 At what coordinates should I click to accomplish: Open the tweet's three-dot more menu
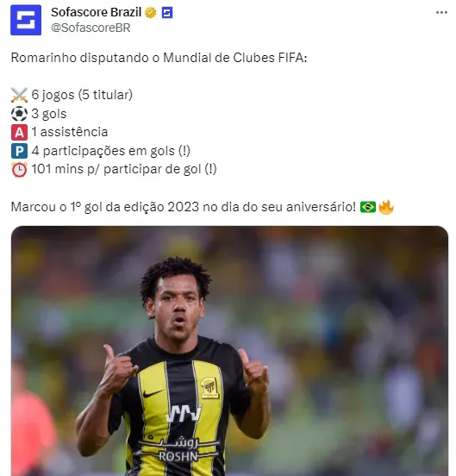click(441, 12)
